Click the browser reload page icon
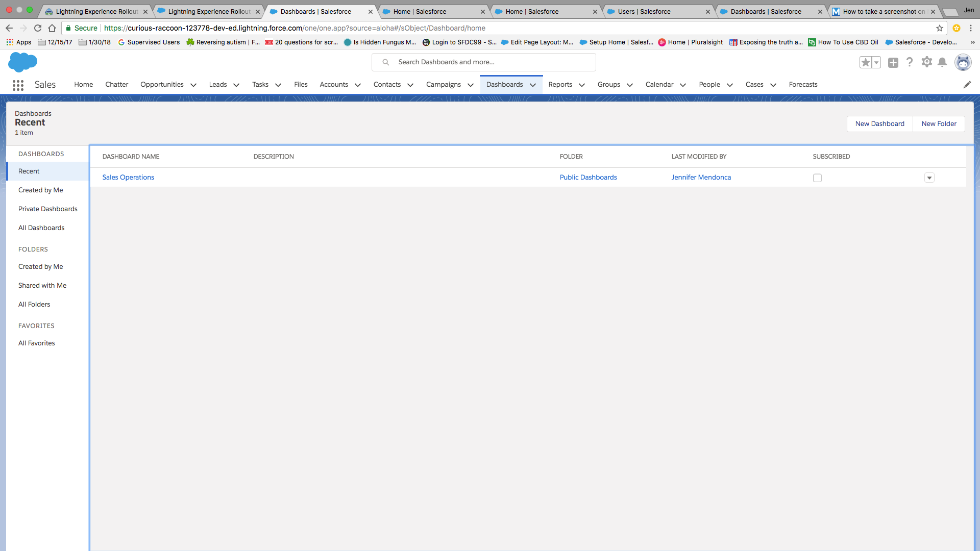This screenshot has height=551, width=980. 38,28
